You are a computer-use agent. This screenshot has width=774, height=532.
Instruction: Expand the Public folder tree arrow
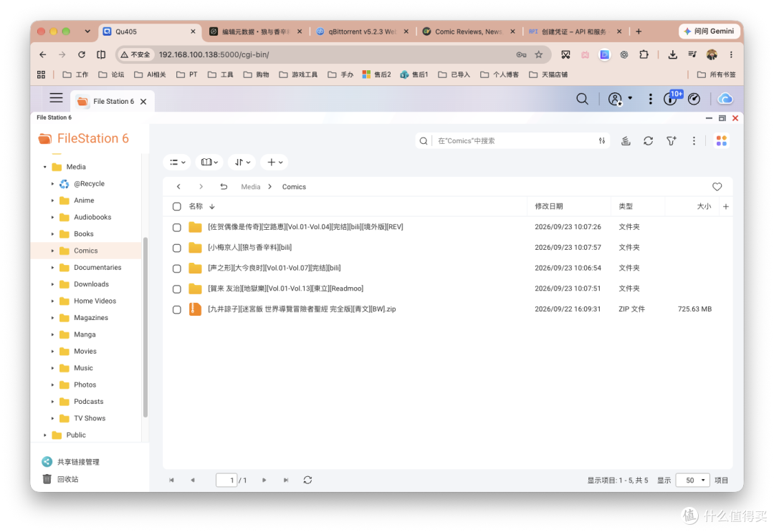click(45, 435)
